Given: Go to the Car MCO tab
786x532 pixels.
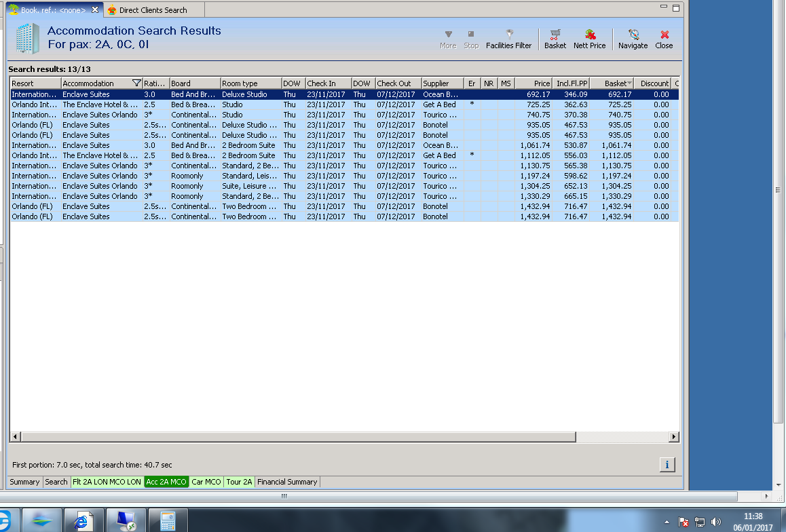Looking at the screenshot, I should coord(206,482).
